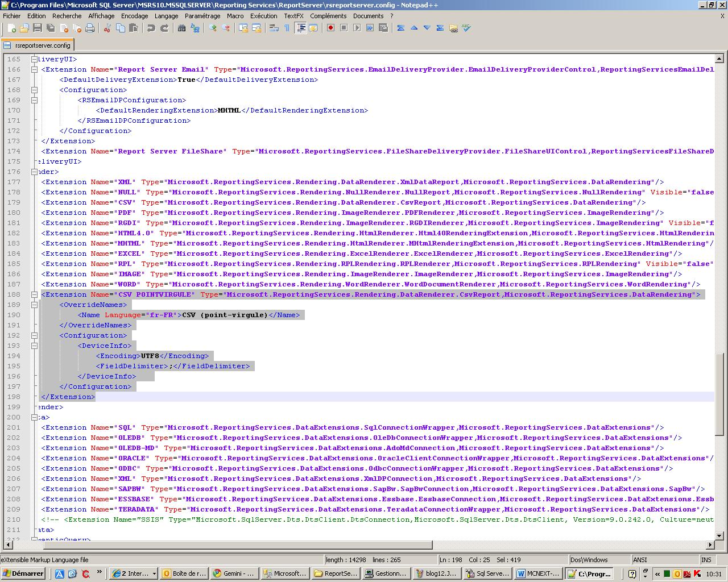Toggle the Show all characters pilcrow button
The height and width of the screenshot is (582, 728).
(x=287, y=28)
